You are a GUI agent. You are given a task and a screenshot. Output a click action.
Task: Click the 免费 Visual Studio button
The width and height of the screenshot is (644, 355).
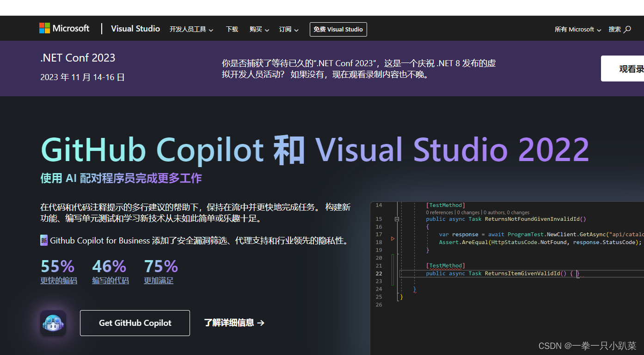(338, 29)
